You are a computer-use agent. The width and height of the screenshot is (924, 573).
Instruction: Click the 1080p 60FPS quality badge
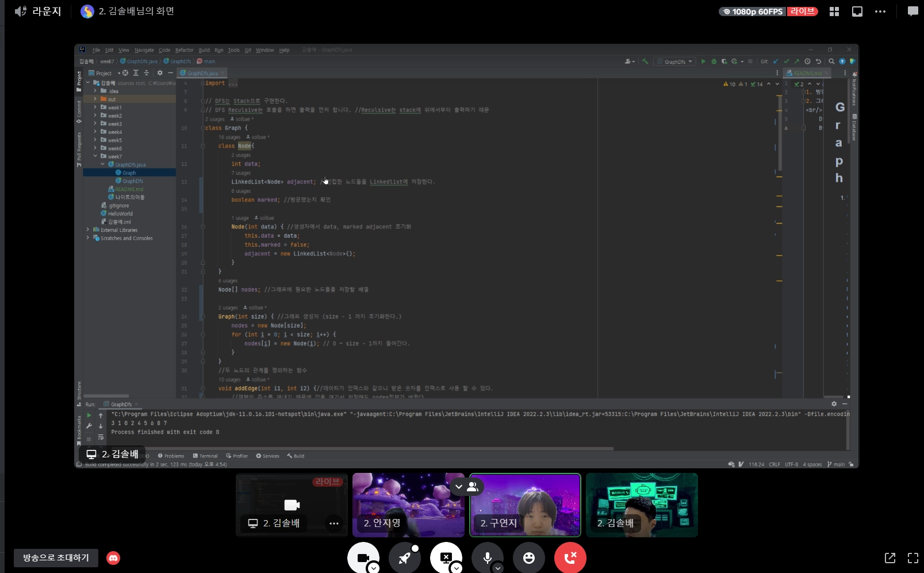pyautogui.click(x=752, y=12)
